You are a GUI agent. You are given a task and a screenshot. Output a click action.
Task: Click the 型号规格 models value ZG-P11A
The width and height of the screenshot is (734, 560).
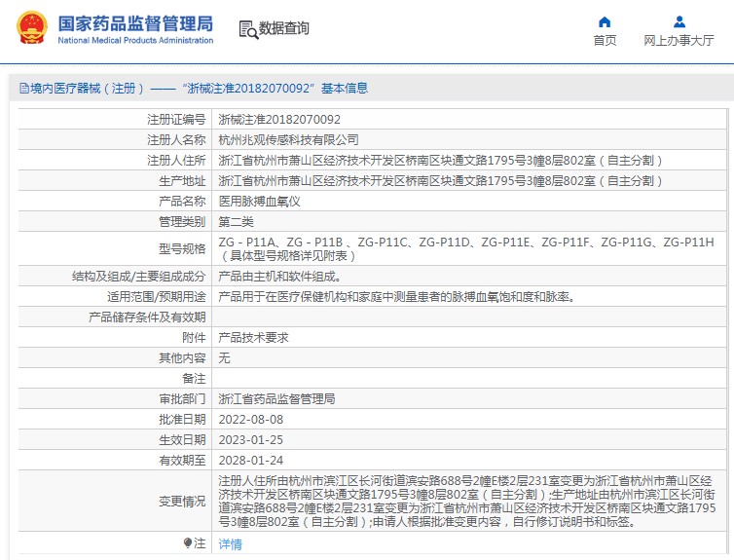(x=466, y=248)
